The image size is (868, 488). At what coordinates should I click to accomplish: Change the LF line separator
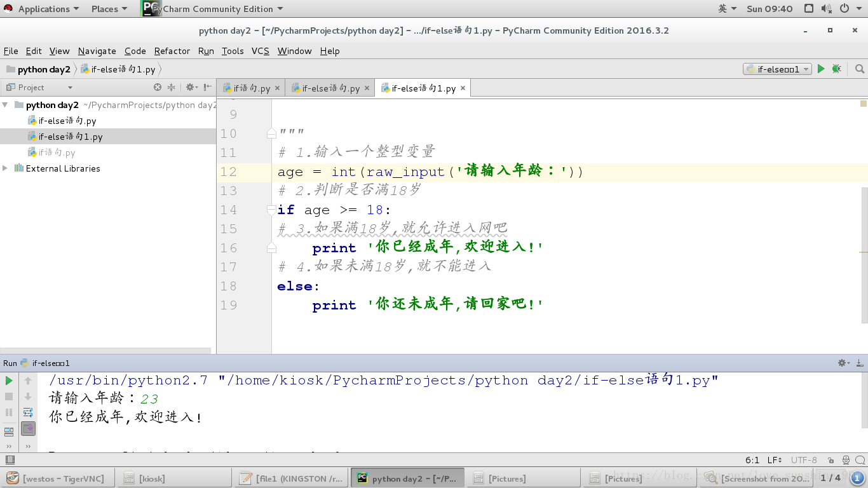775,460
